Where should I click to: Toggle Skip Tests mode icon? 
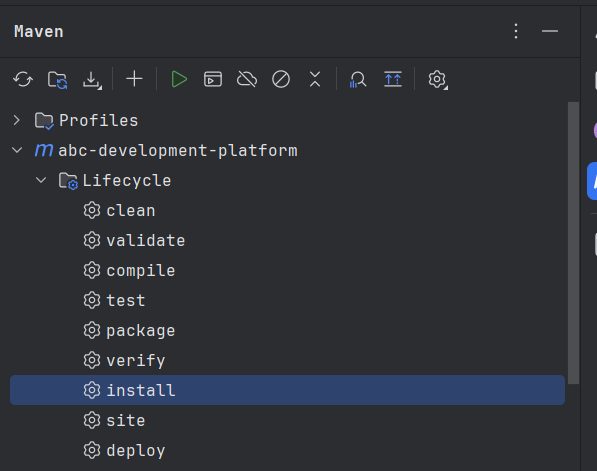pyautogui.click(x=281, y=79)
